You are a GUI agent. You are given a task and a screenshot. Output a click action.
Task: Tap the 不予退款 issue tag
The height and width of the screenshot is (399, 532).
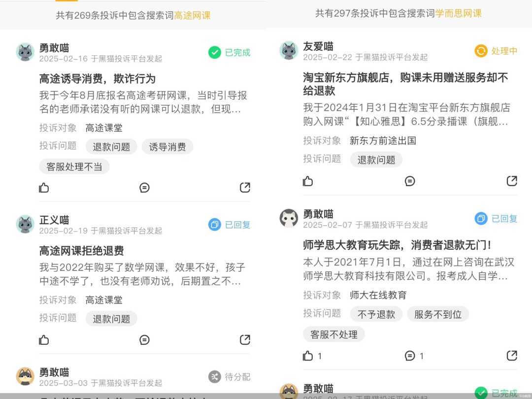[x=376, y=314]
